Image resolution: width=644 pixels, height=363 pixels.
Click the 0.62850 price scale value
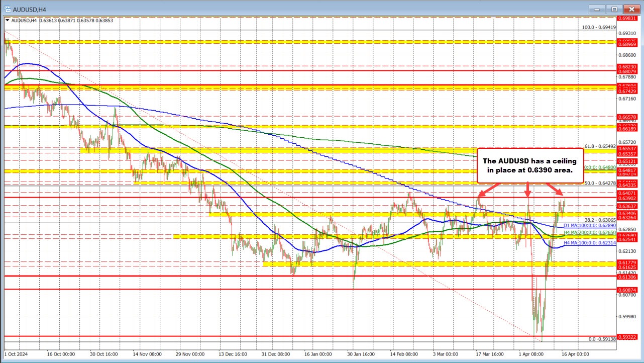click(628, 229)
